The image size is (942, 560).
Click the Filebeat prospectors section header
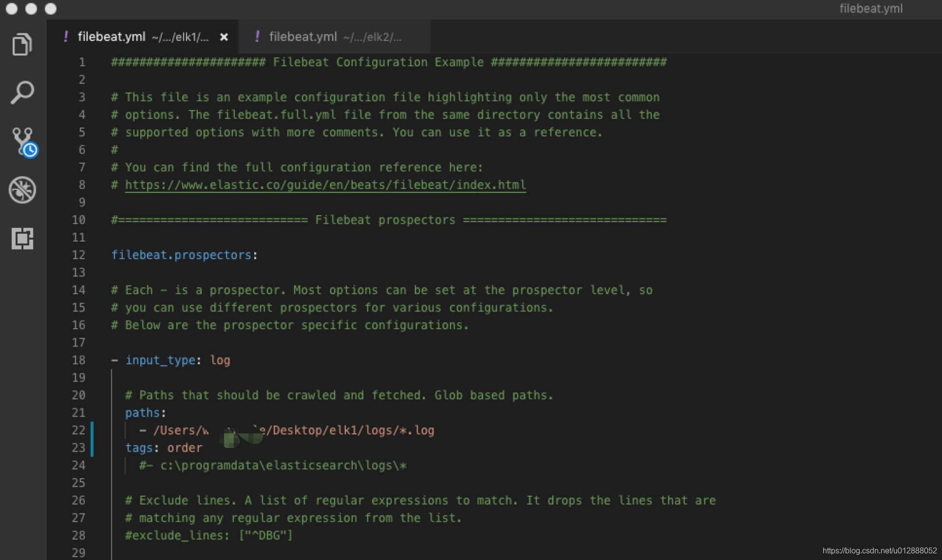tap(389, 220)
